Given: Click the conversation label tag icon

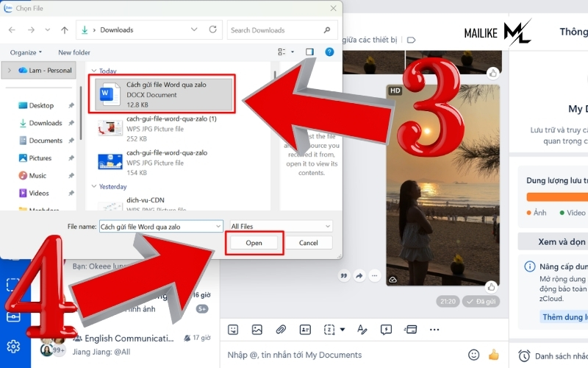Looking at the screenshot, I should coord(411,40).
